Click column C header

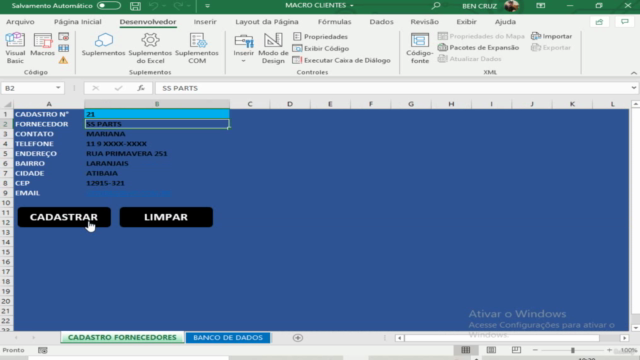(x=249, y=104)
